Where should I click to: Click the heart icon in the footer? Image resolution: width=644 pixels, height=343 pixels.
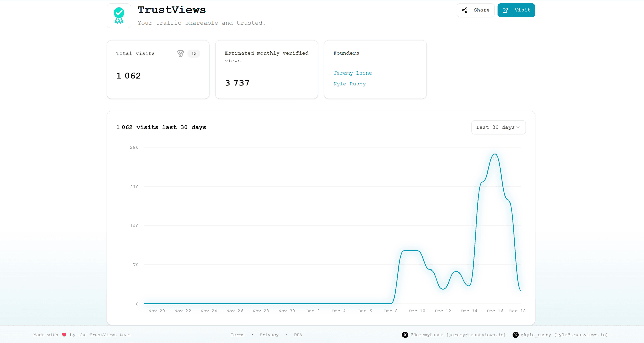(64, 335)
